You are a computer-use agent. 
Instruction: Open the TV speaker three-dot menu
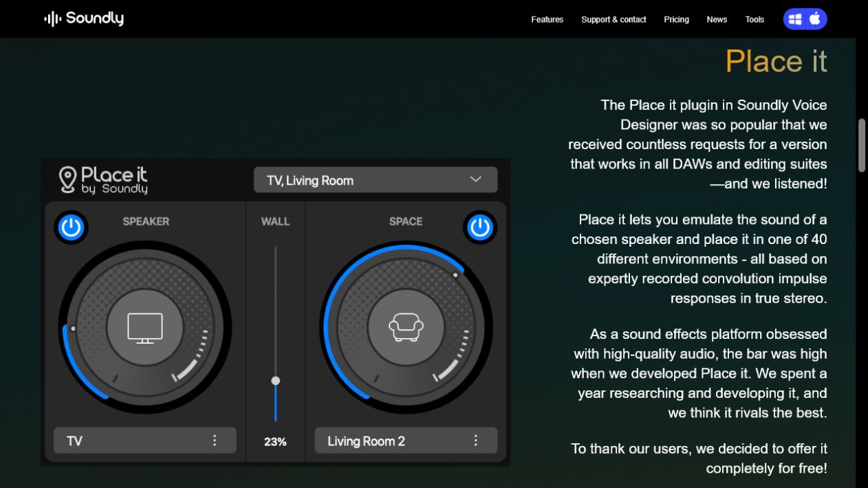tap(215, 441)
